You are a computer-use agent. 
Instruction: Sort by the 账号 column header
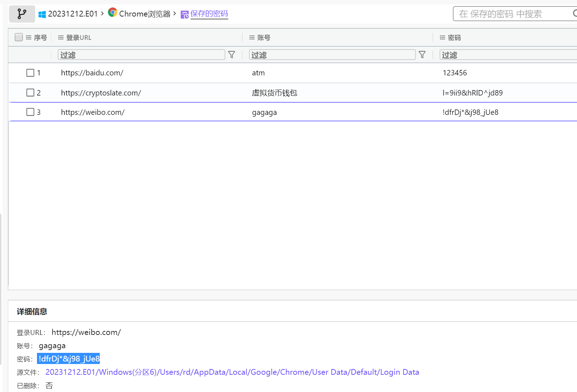coord(264,37)
